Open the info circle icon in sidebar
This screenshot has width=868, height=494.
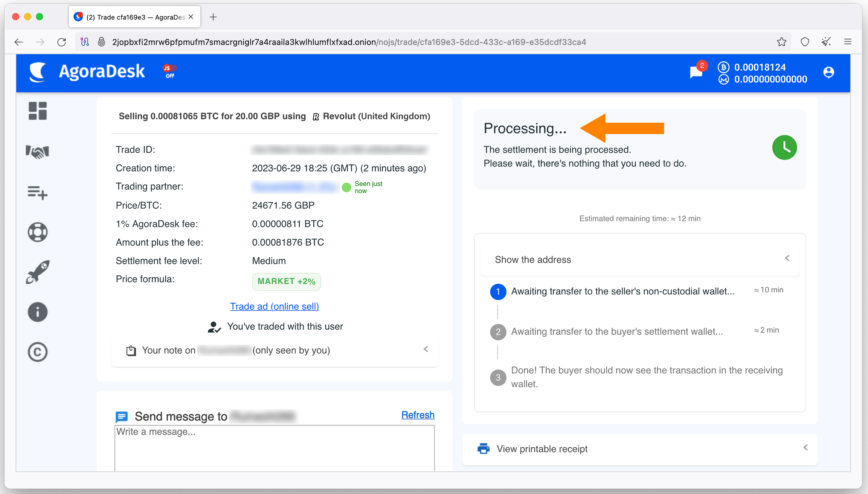(38, 312)
